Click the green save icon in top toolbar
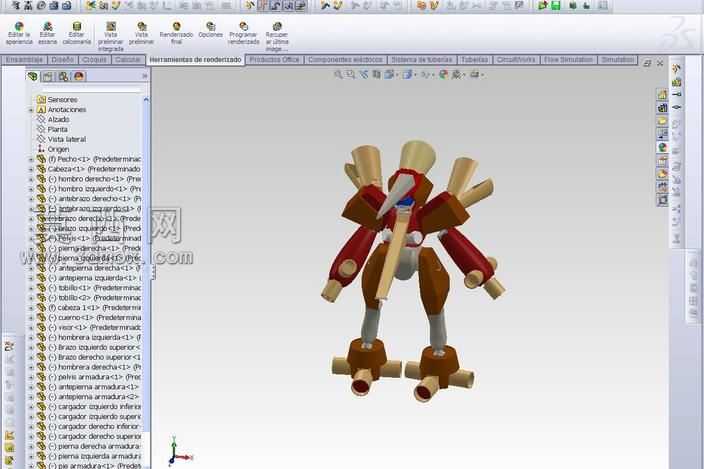 tap(556, 5)
